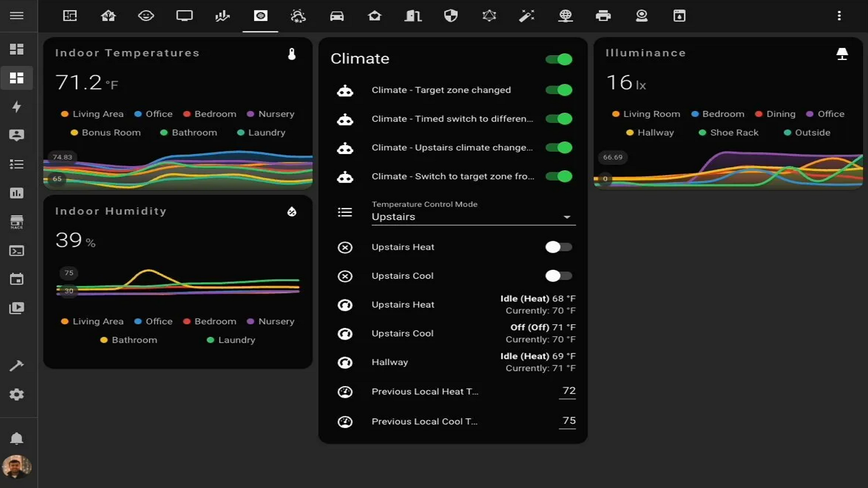Switch to the car dashboard tab

pyautogui.click(x=337, y=16)
